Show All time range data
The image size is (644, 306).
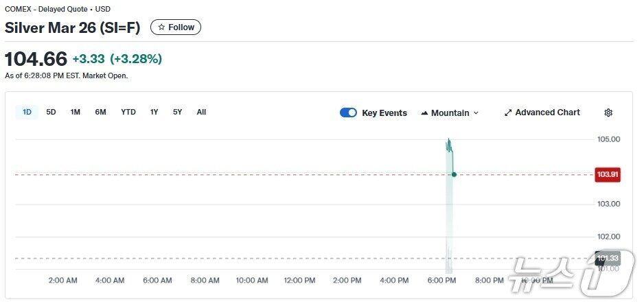[x=201, y=112]
